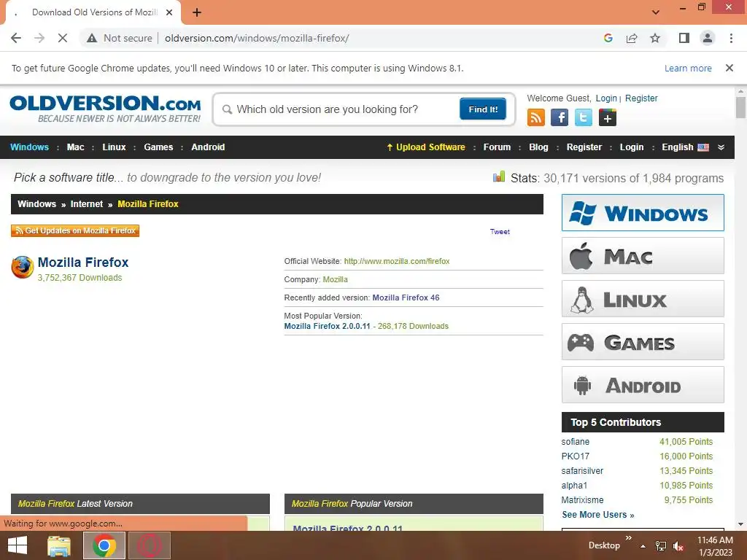Open the Chrome profile avatar

[x=708, y=38]
